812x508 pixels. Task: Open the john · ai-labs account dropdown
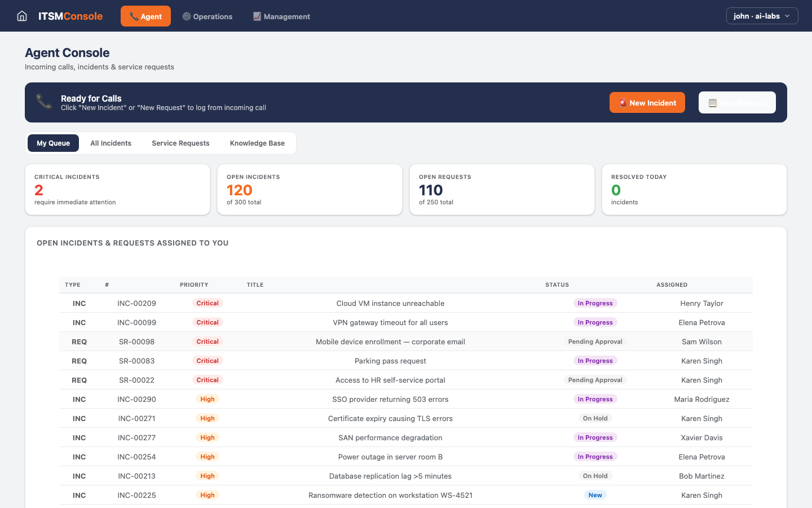point(762,16)
